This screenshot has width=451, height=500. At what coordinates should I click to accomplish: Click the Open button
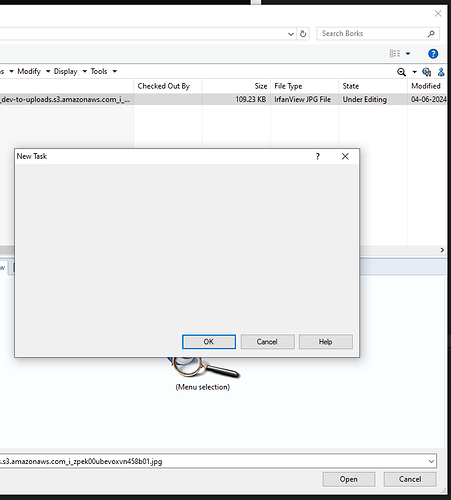349,479
